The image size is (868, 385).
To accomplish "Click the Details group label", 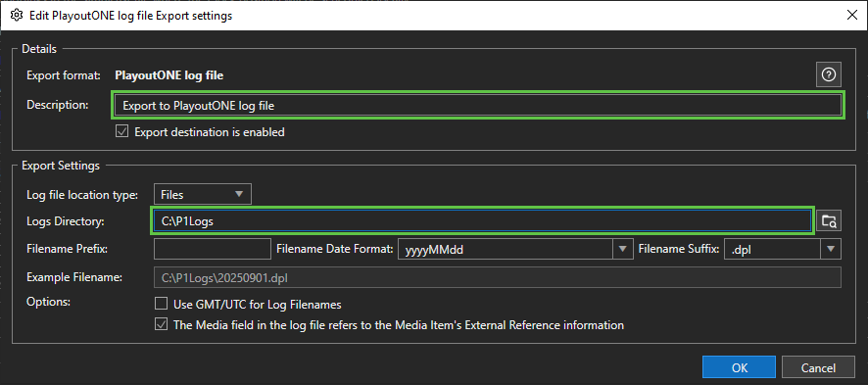I will [x=39, y=49].
